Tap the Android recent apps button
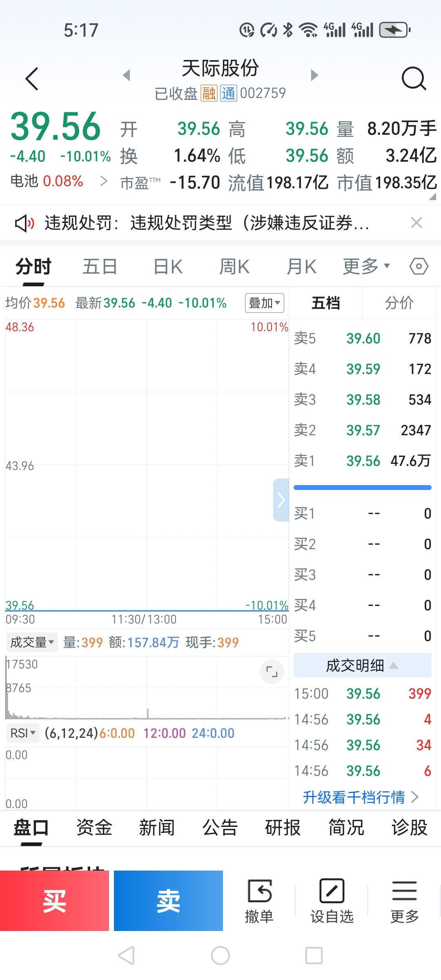Screen dimensions: 441x980 point(314,955)
